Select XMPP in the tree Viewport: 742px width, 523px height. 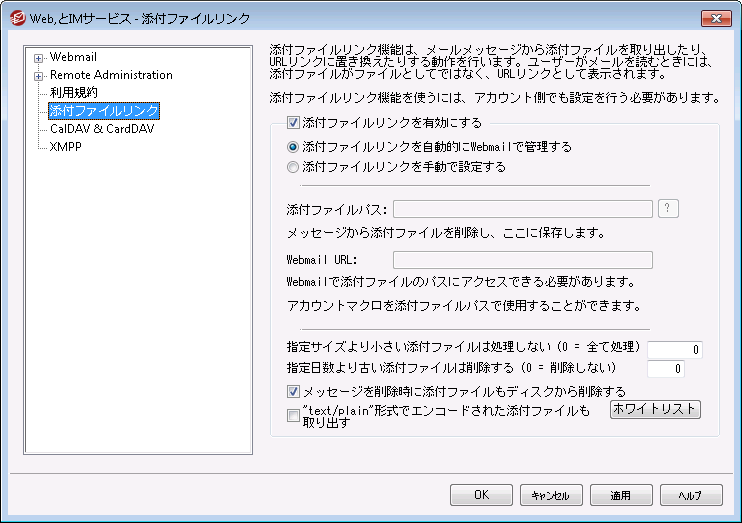66,146
